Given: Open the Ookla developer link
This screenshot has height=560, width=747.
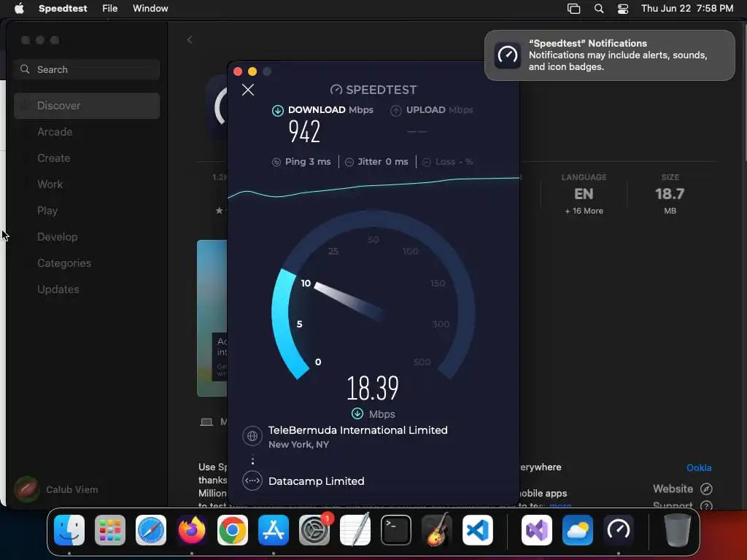Looking at the screenshot, I should click(x=699, y=467).
